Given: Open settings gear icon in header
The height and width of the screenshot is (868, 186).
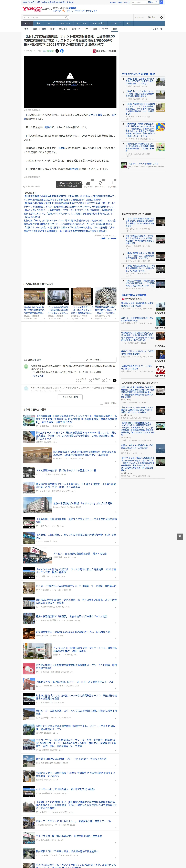Looking at the screenshot, I should pyautogui.click(x=161, y=18).
